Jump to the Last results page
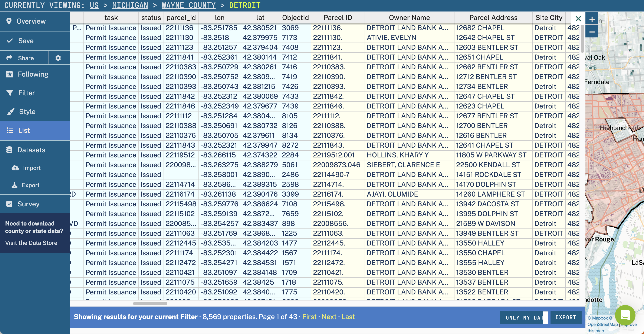The image size is (644, 334). click(348, 317)
